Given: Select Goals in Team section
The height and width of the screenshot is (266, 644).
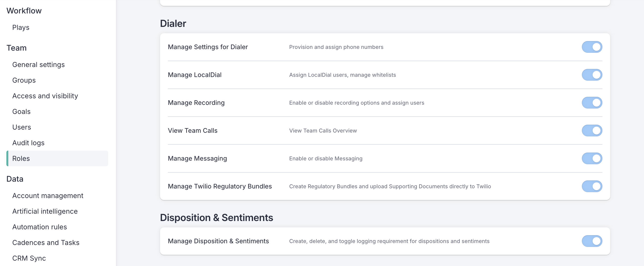Looking at the screenshot, I should pos(22,112).
